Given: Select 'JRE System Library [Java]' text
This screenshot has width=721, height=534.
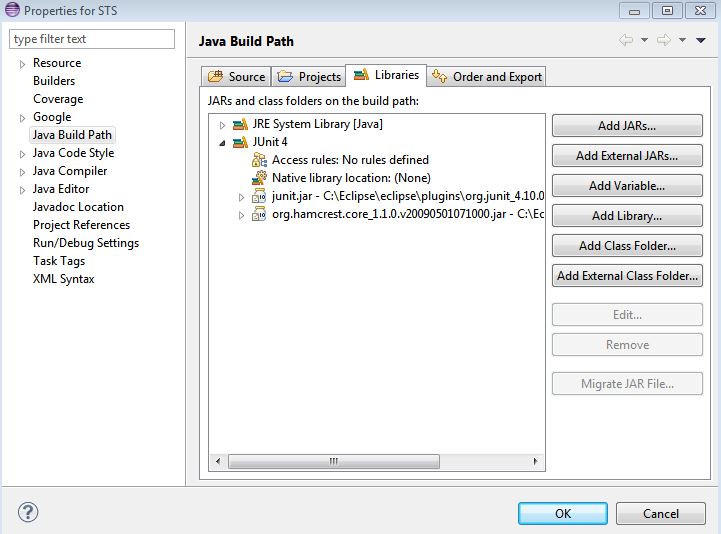Looking at the screenshot, I should click(x=317, y=124).
